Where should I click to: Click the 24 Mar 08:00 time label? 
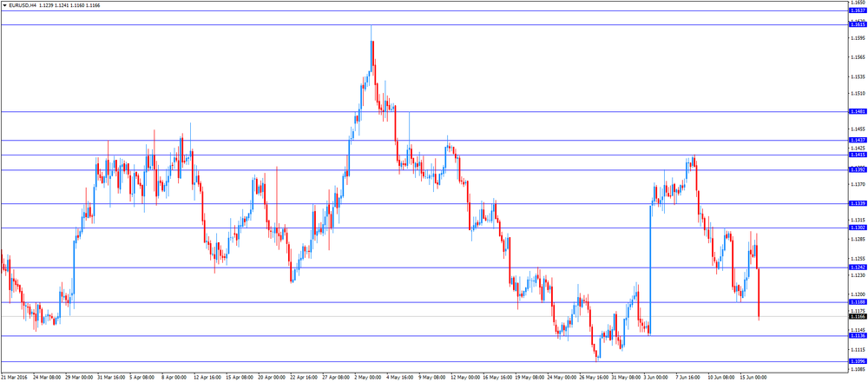[47, 377]
